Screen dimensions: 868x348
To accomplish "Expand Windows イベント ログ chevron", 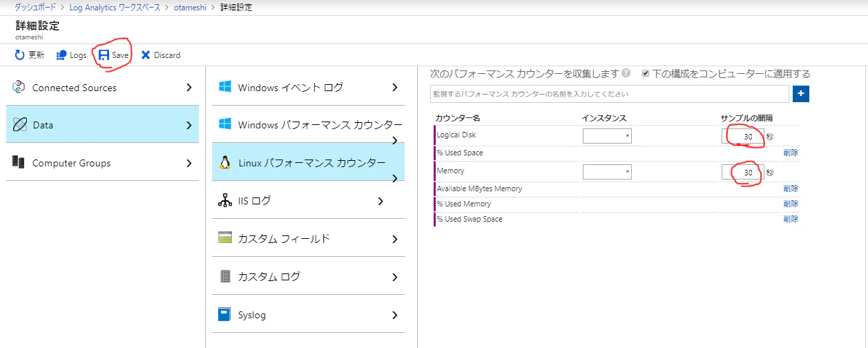I will click(x=395, y=87).
